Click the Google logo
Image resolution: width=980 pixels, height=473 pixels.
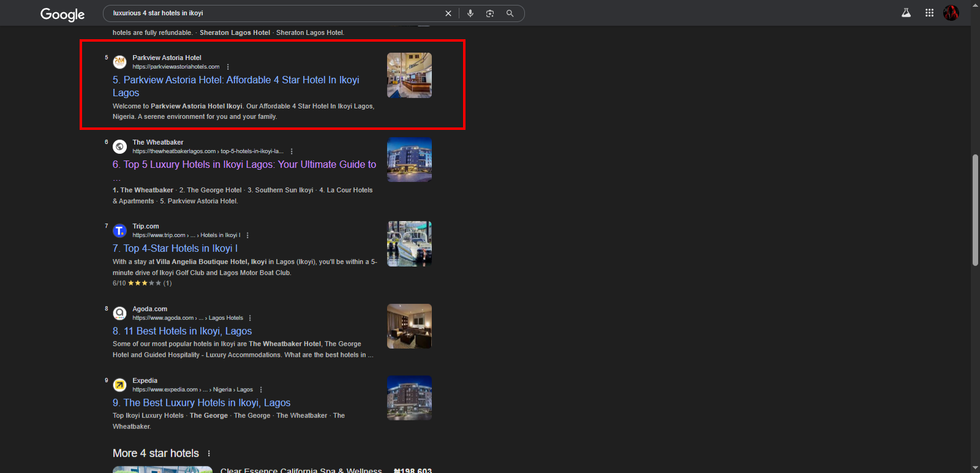coord(62,14)
